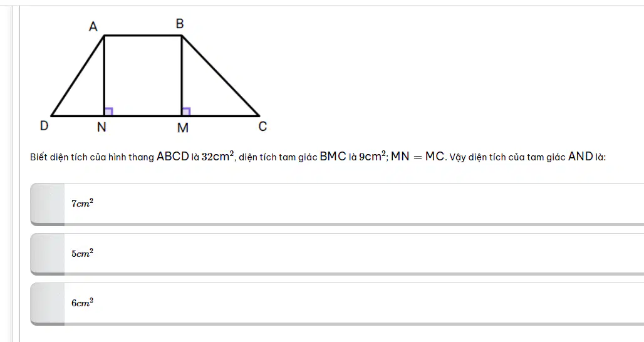644x342 pixels.
Task: Click vertex label C on the diagram
Action: [263, 127]
